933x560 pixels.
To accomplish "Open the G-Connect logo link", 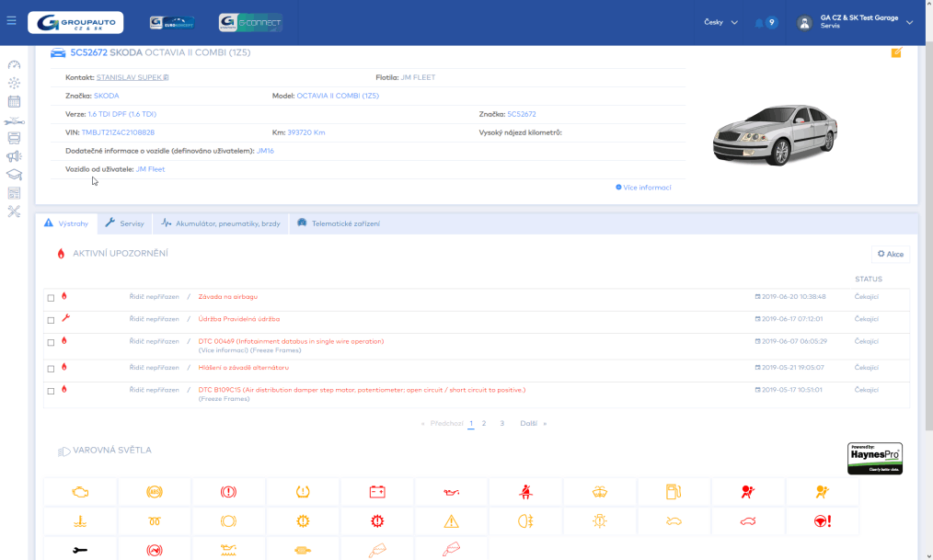I will coord(250,23).
